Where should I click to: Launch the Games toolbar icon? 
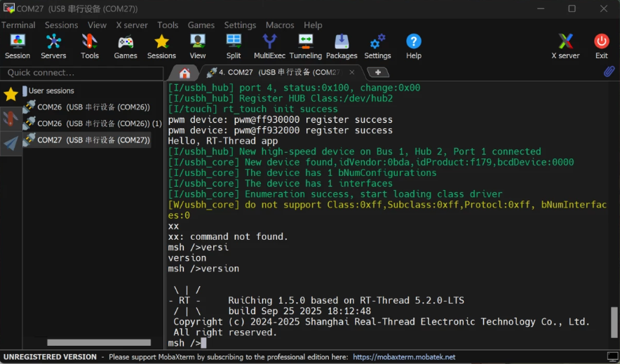click(126, 46)
